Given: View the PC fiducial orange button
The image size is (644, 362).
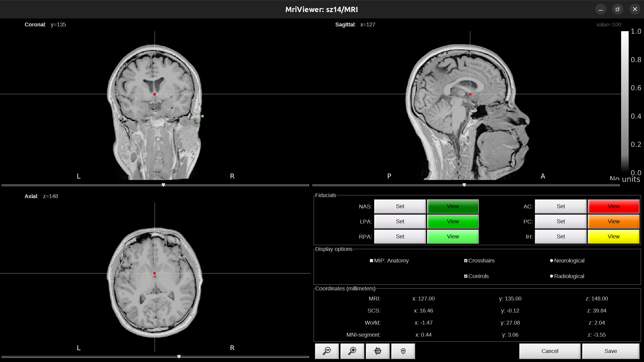Looking at the screenshot, I should (614, 221).
